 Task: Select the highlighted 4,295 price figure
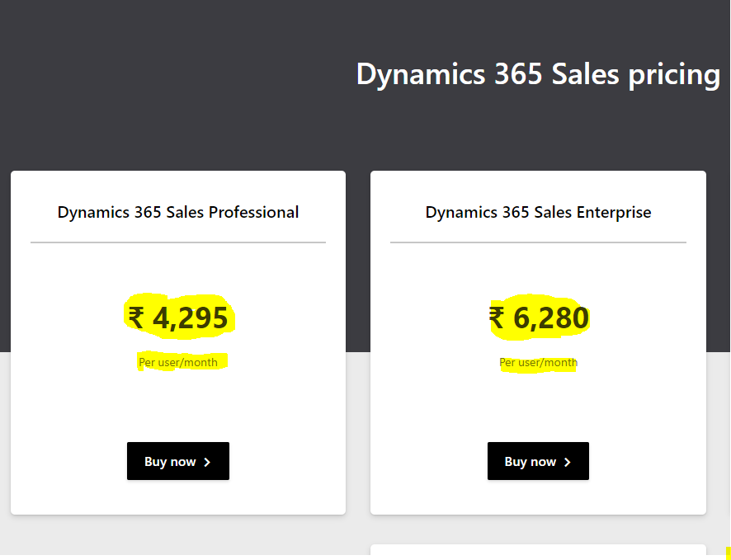[191, 318]
